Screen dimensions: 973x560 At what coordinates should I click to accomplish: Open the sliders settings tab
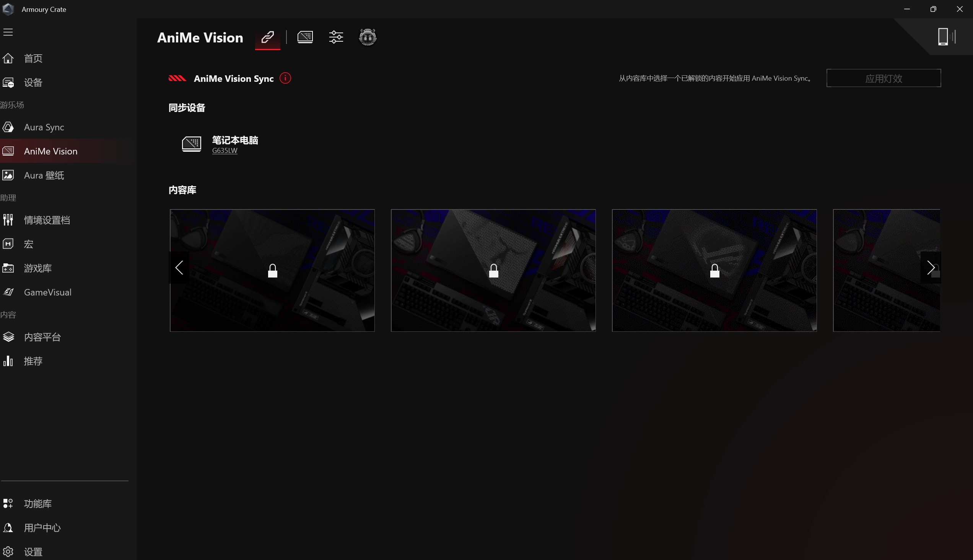336,37
